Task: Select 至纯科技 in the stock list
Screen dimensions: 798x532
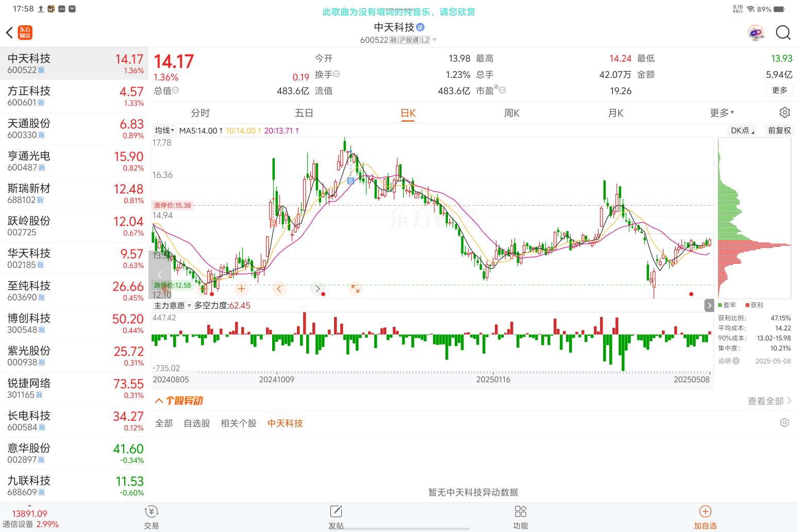Action: click(74, 291)
